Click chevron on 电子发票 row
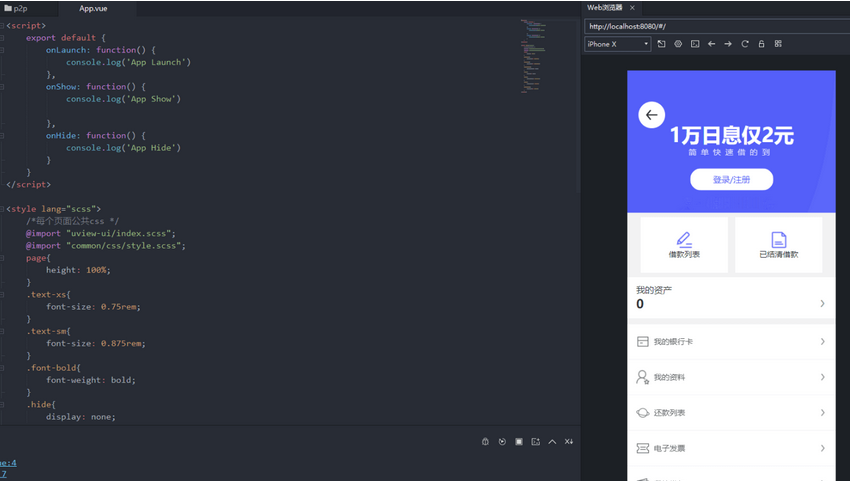The height and width of the screenshot is (481, 850). [822, 448]
